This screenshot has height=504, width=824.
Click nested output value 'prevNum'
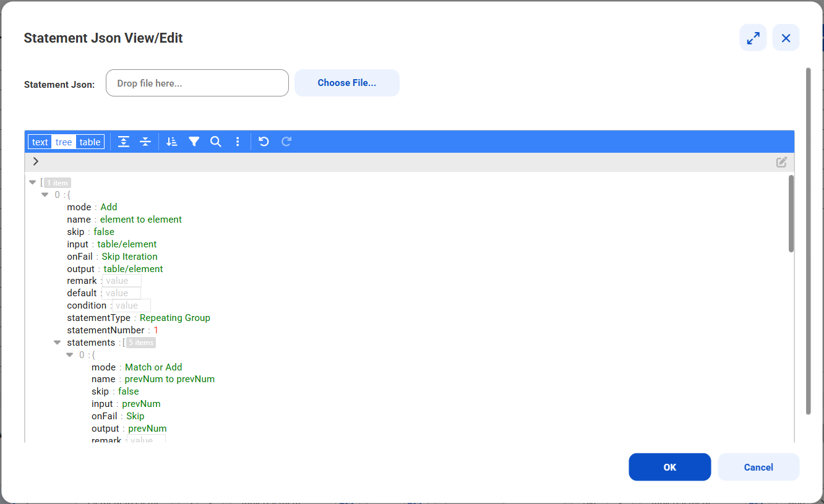(x=148, y=429)
